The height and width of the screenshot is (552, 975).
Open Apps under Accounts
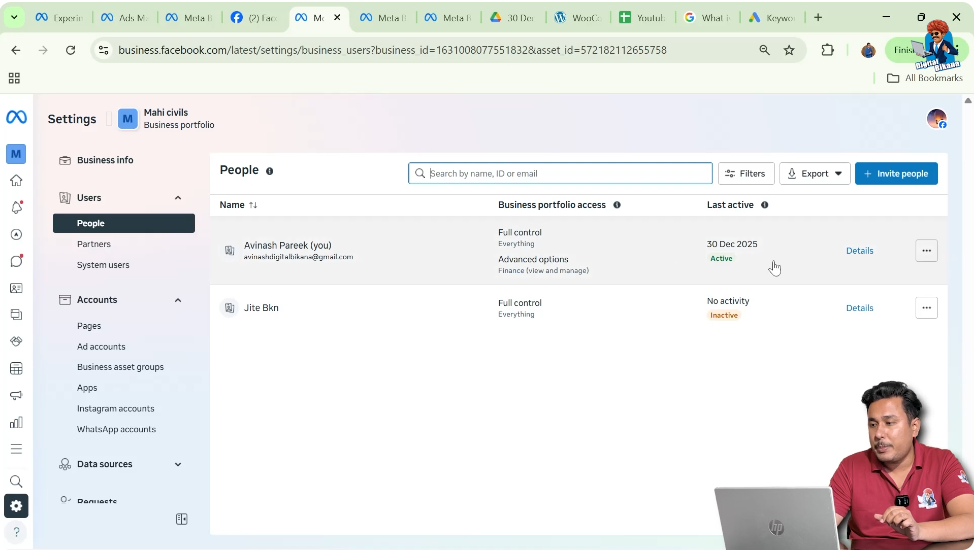pos(87,388)
